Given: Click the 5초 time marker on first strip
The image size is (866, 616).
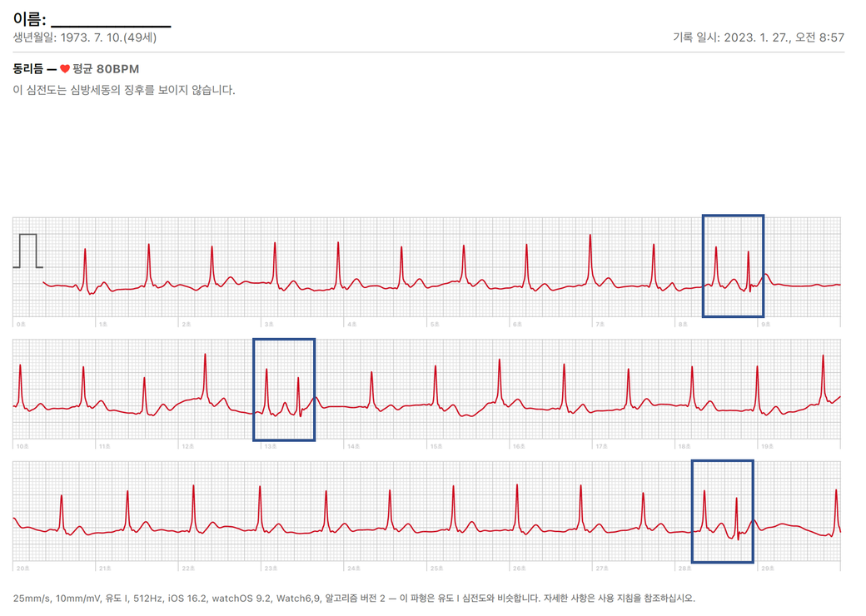Looking at the screenshot, I should tap(434, 324).
